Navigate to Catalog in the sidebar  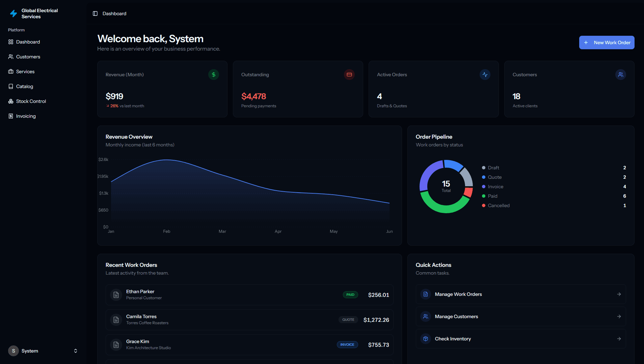(x=43, y=86)
